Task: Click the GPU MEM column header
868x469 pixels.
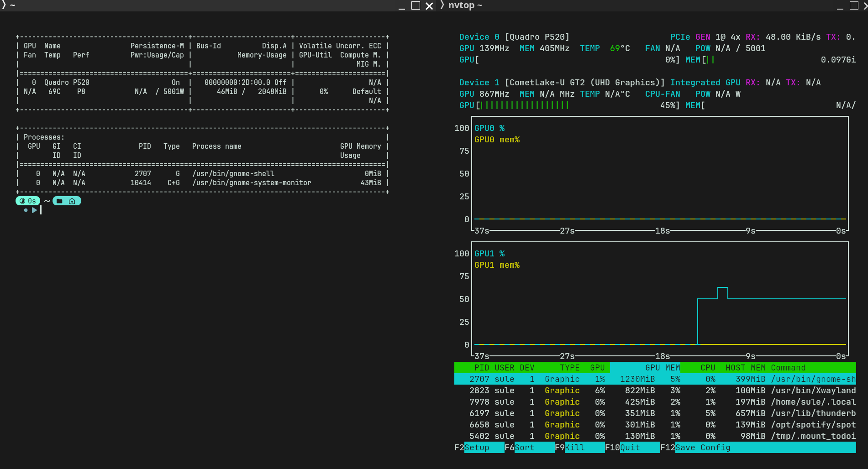Action: pyautogui.click(x=662, y=368)
